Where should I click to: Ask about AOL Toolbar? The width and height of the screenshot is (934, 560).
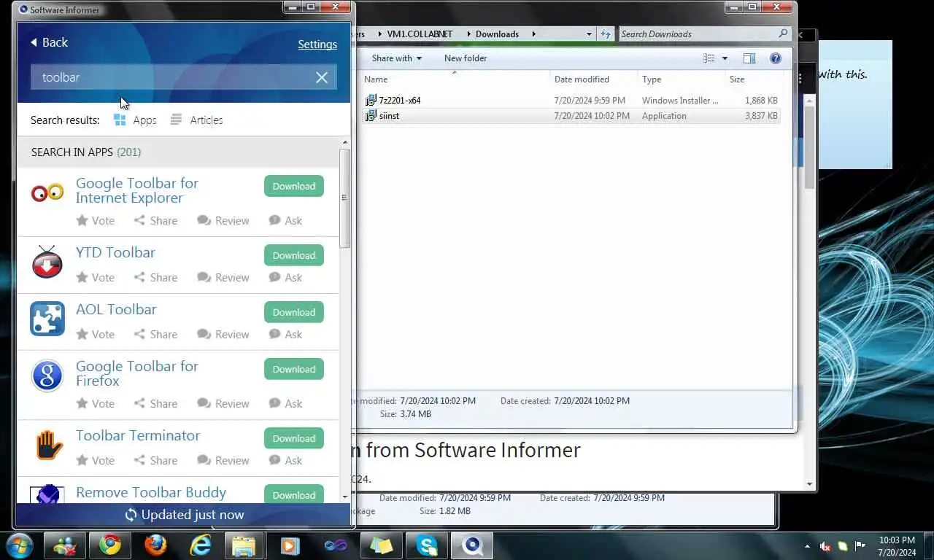pyautogui.click(x=285, y=334)
